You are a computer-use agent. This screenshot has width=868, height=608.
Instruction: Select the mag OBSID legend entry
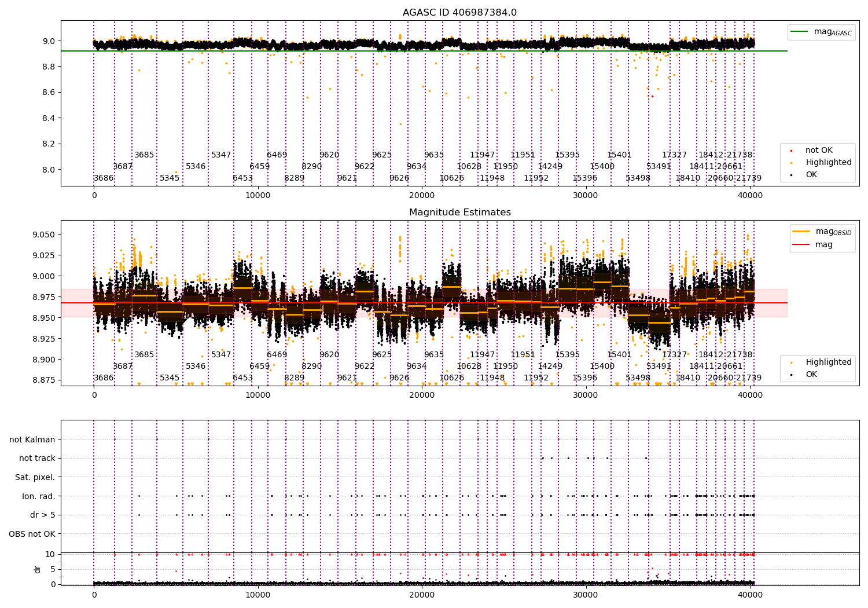(x=822, y=232)
